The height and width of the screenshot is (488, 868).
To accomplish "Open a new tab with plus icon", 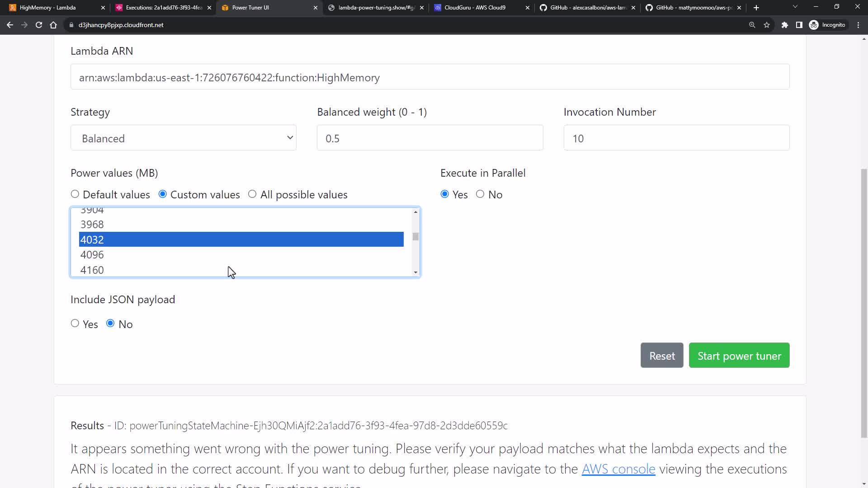I will pyautogui.click(x=756, y=8).
